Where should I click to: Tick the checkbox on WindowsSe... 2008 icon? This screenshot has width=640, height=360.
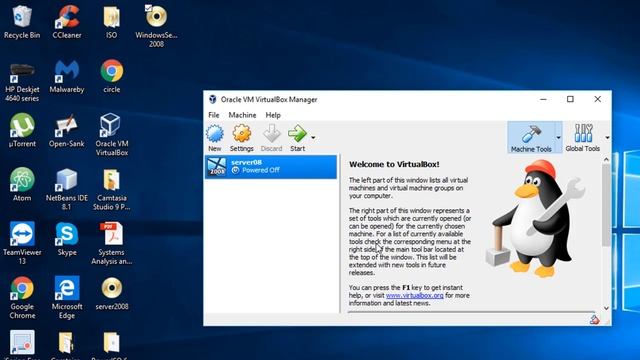[x=148, y=8]
